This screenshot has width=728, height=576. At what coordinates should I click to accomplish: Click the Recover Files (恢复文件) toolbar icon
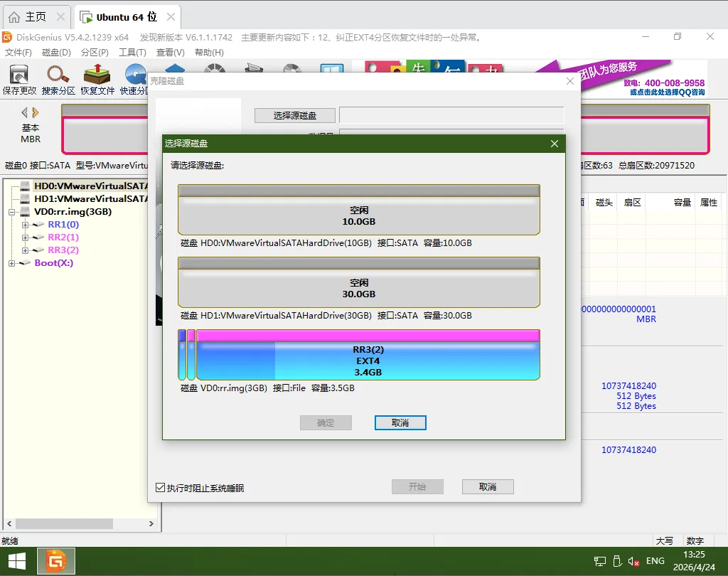pos(97,80)
